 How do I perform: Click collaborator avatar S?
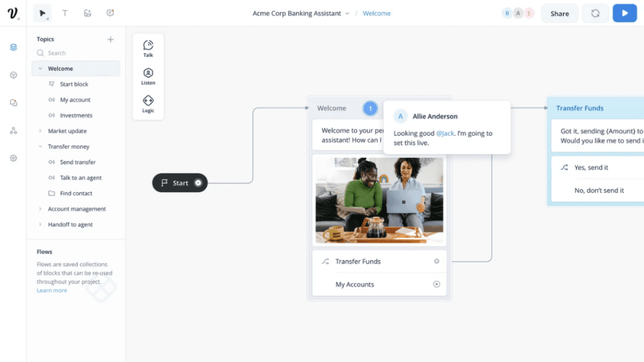pyautogui.click(x=529, y=13)
